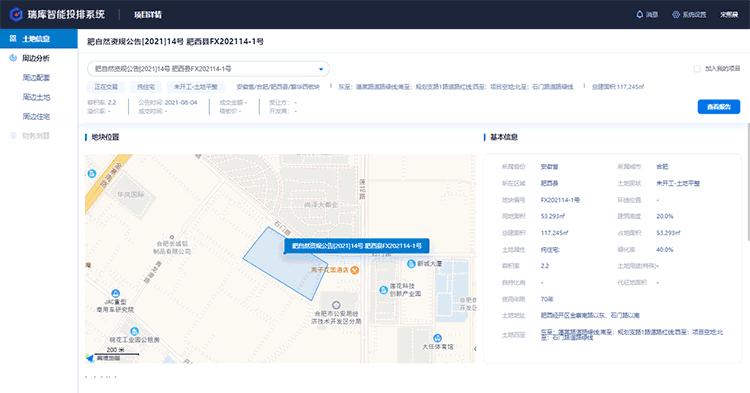750x393 pixels.
Task: Click the 容积率 2.2 text in summary
Action: point(102,102)
